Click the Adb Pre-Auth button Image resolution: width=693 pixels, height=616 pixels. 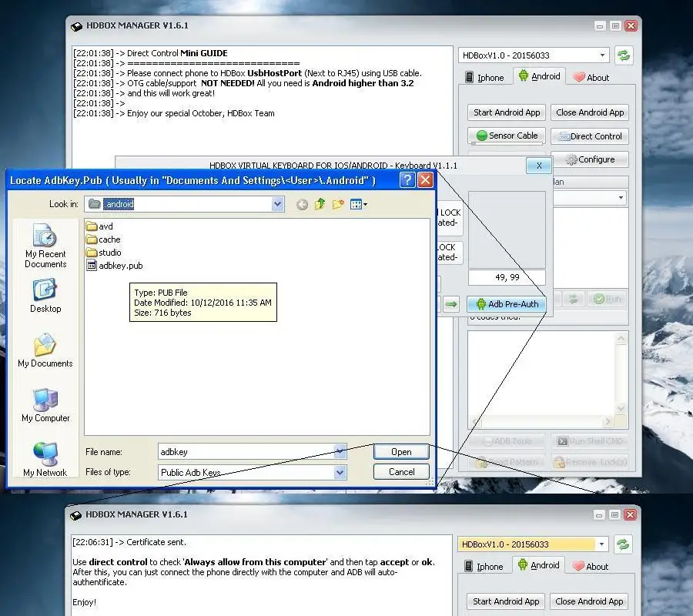point(507,304)
